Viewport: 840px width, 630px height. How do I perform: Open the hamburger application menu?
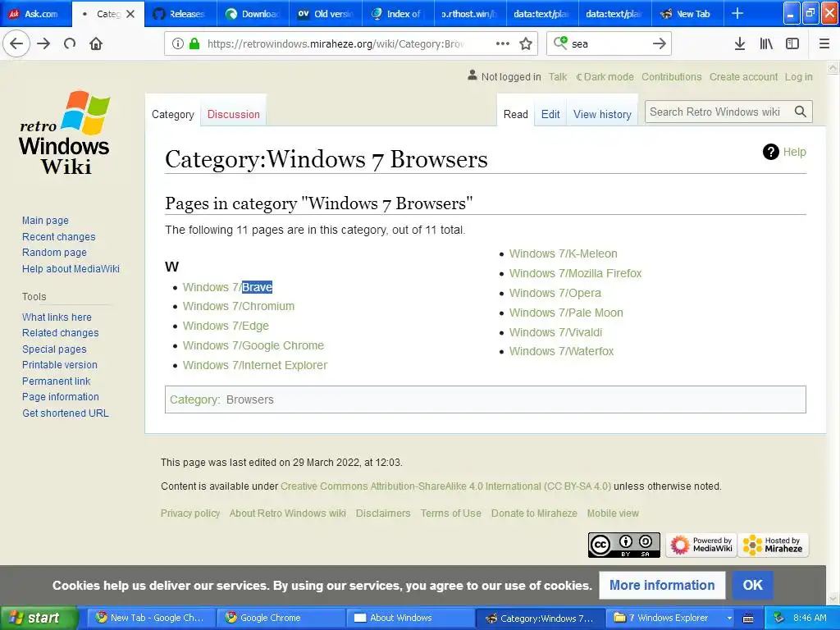point(824,44)
